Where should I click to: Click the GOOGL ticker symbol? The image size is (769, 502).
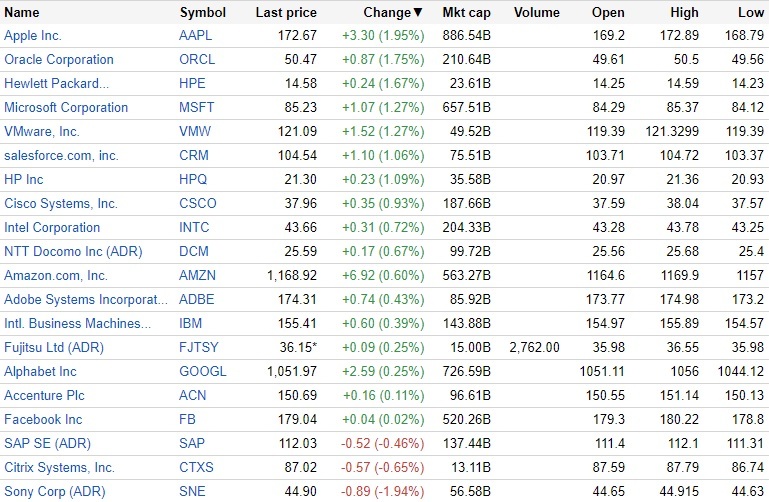[203, 371]
